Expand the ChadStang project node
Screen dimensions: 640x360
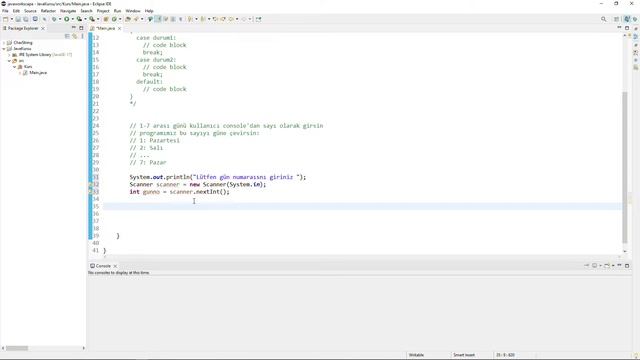4,42
